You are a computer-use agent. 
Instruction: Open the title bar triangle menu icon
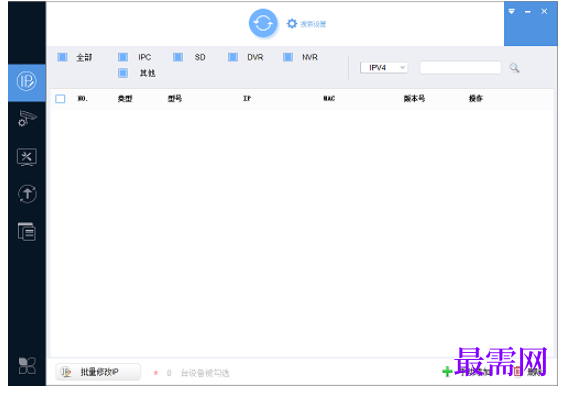[511, 12]
